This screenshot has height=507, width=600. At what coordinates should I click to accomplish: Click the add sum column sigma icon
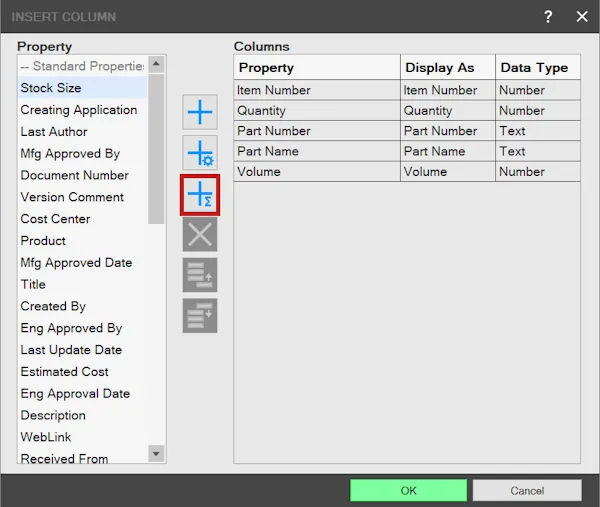click(200, 194)
